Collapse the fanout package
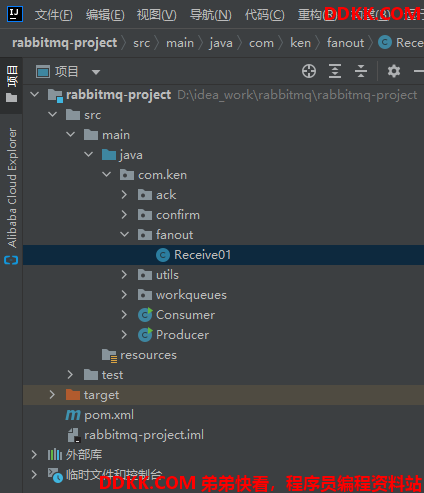The height and width of the screenshot is (493, 424). (x=124, y=235)
